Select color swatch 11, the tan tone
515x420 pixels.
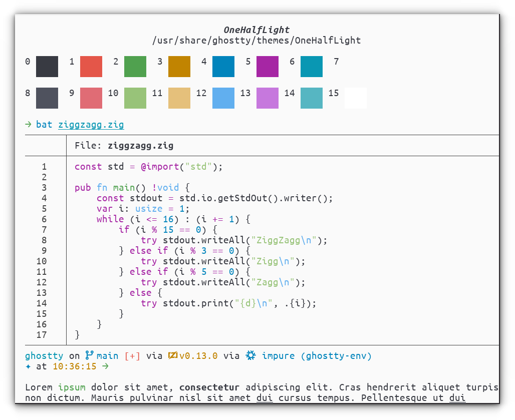click(x=179, y=98)
